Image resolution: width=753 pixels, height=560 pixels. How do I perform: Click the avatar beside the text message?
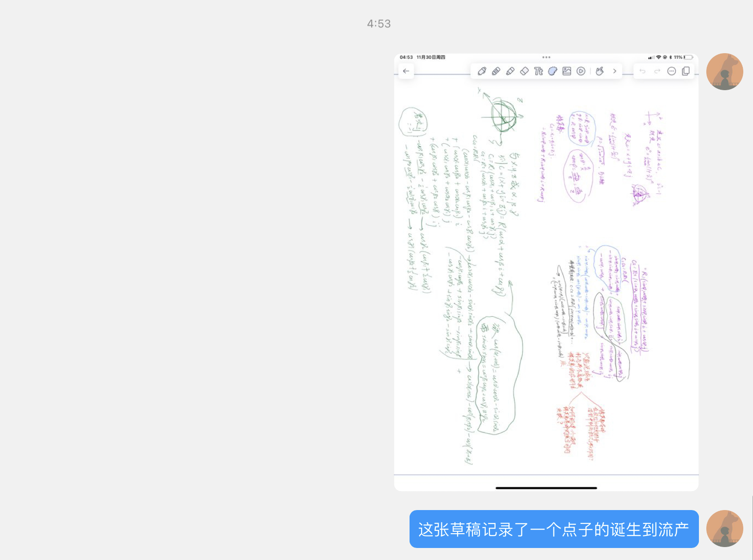[x=724, y=529]
